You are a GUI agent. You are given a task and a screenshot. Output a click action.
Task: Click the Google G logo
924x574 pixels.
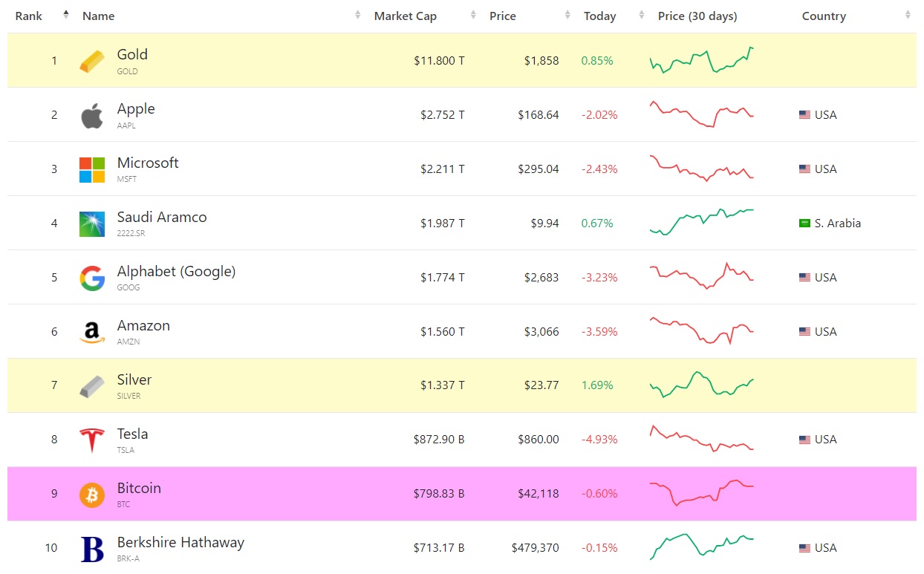[x=92, y=278]
